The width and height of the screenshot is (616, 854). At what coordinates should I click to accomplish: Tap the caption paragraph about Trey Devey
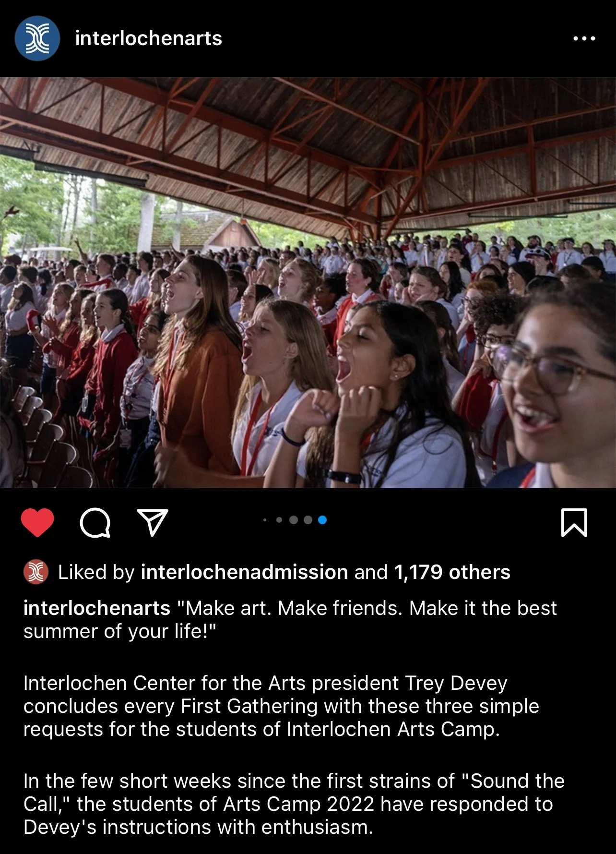281,706
